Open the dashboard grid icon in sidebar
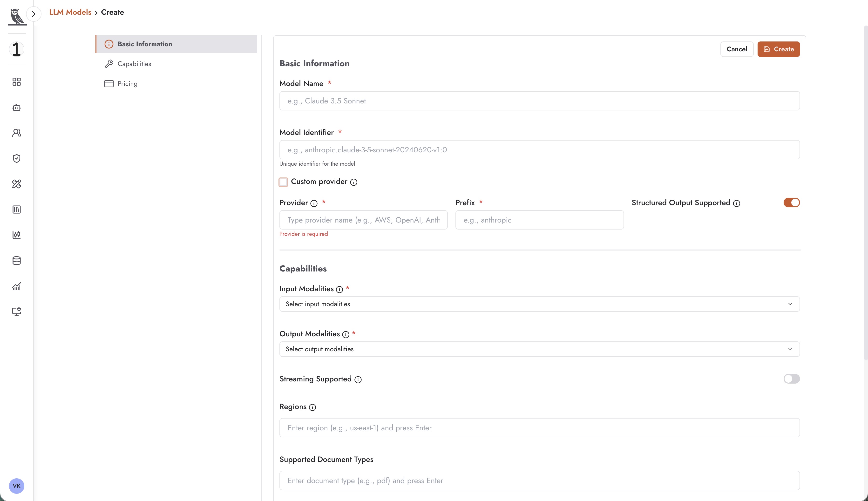Image resolution: width=868 pixels, height=501 pixels. tap(16, 81)
